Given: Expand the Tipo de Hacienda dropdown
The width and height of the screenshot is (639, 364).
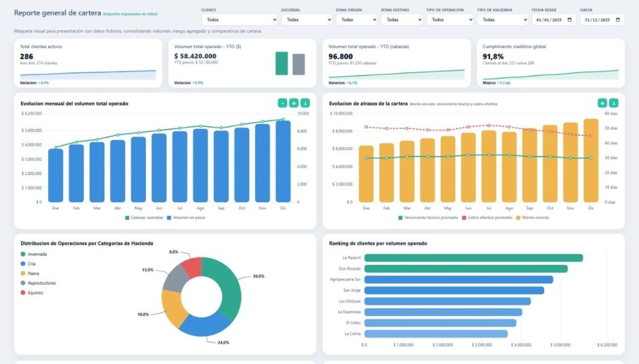Looking at the screenshot, I should point(502,19).
